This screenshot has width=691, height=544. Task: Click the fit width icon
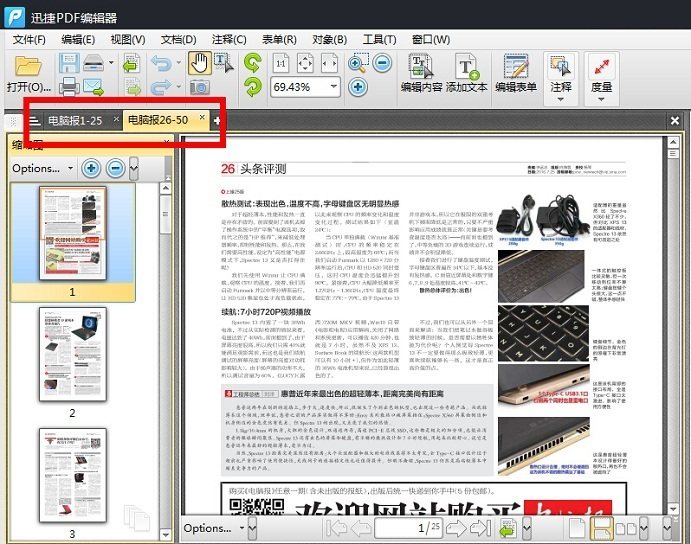pos(329,63)
